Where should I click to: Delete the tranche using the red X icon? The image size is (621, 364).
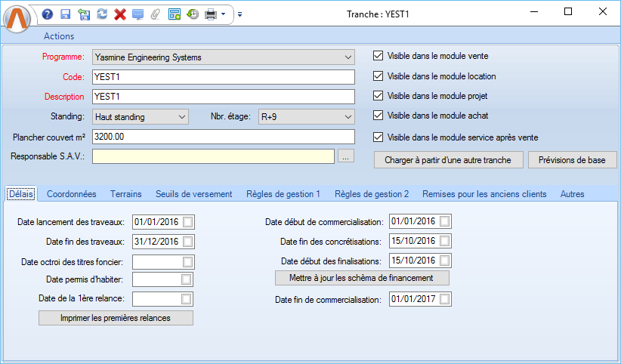[119, 14]
